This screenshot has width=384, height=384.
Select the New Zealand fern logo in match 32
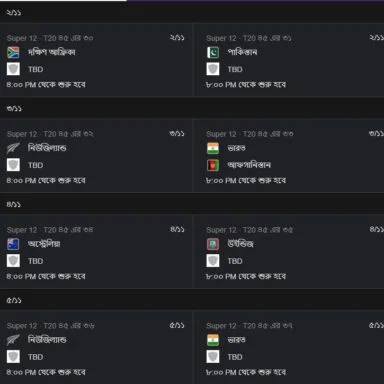pos(13,148)
